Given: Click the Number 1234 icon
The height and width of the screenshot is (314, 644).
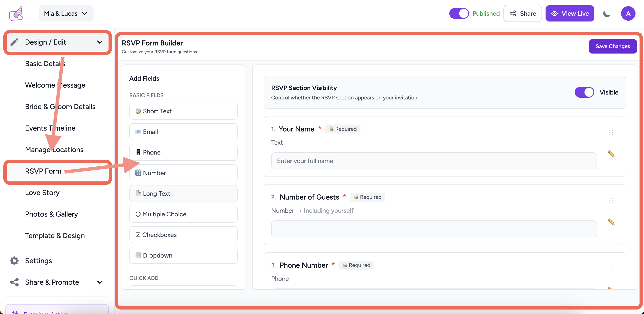Looking at the screenshot, I should point(138,173).
